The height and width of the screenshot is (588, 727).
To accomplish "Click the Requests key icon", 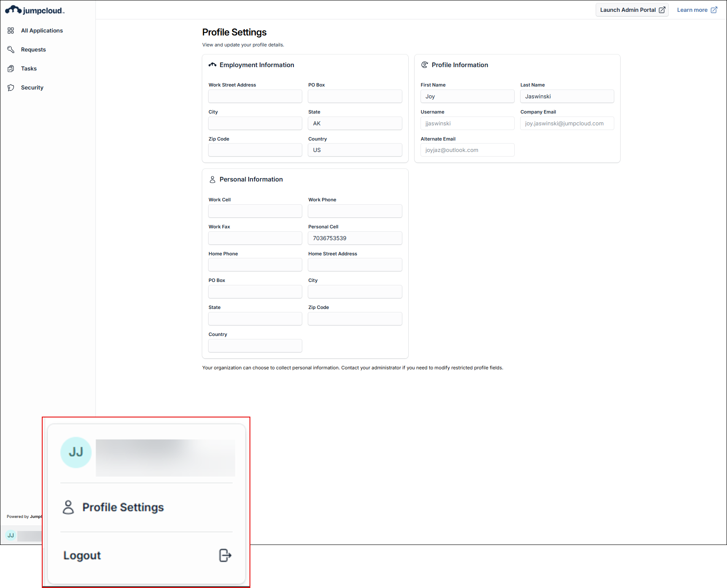I will point(11,49).
